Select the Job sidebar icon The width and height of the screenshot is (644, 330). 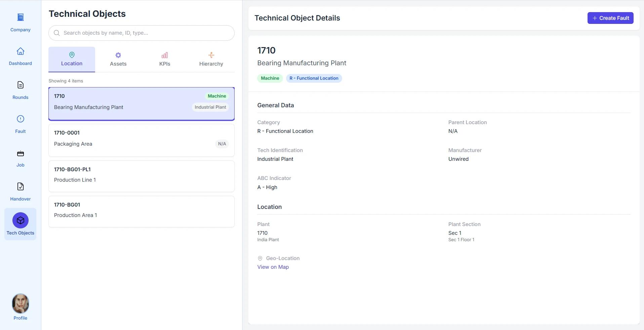click(21, 154)
